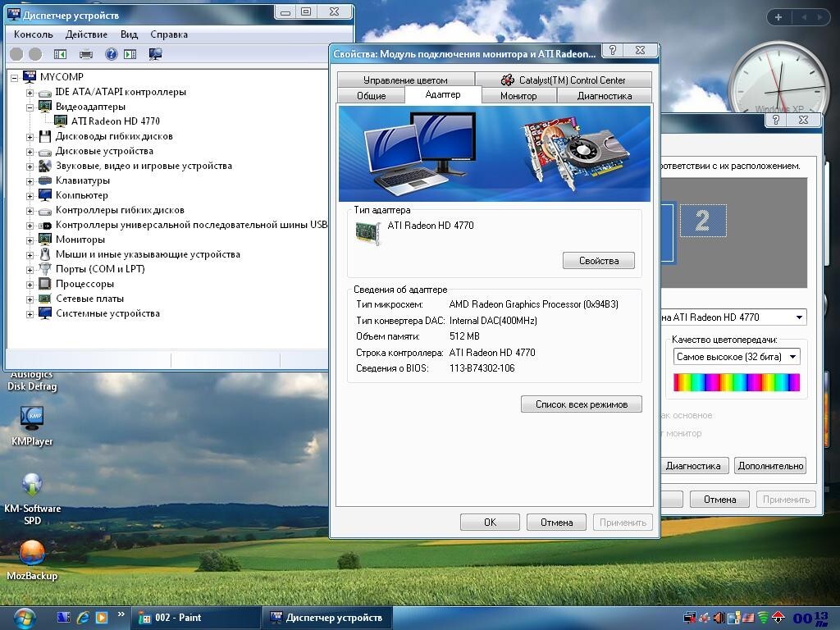
Task: Click the sidebar gadget plus button
Action: 778,17
